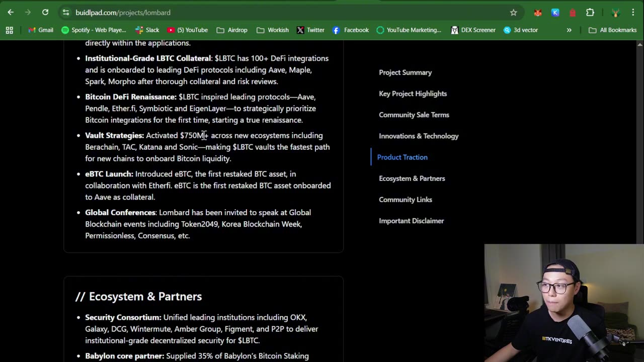The image size is (644, 362).
Task: Click the webcam video overlay
Action: point(564,303)
